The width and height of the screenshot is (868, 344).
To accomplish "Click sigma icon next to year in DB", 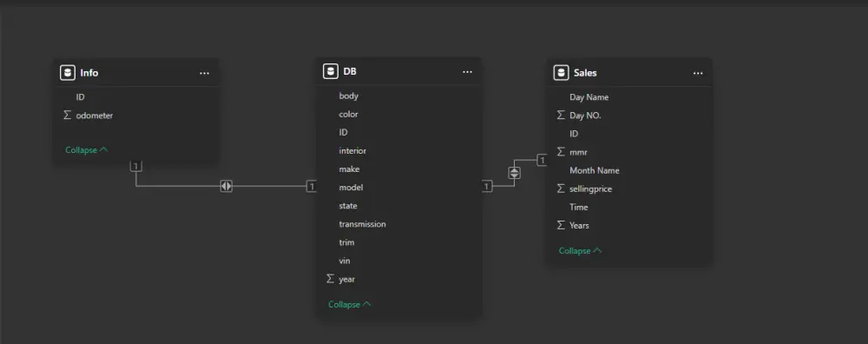I will pyautogui.click(x=331, y=279).
